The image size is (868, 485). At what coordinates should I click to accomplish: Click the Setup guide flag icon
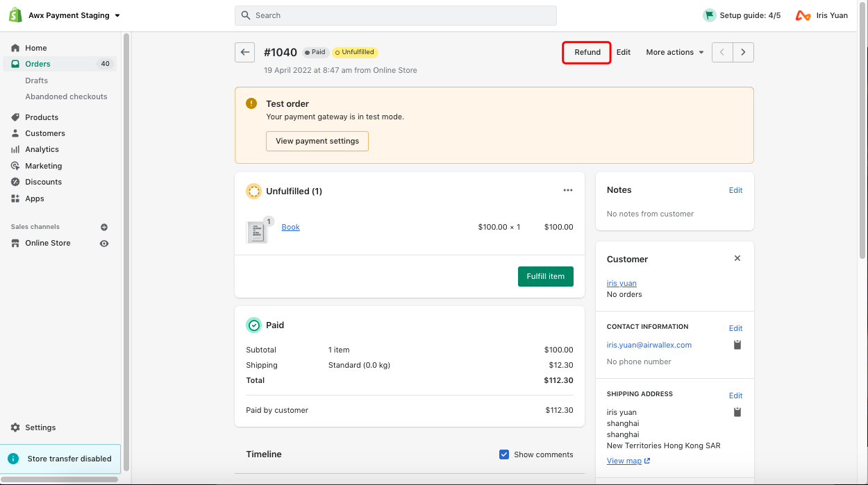tap(709, 15)
